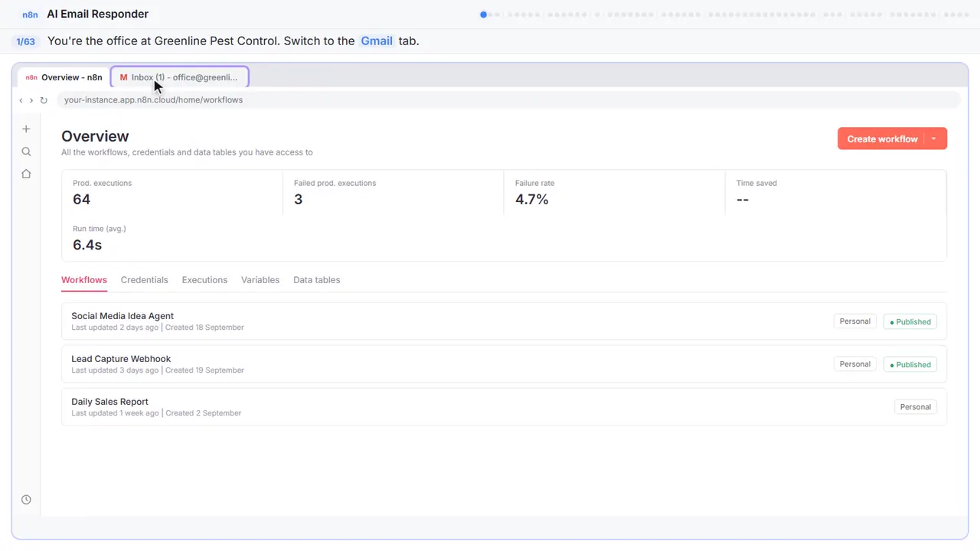Open the Daily Sales Report workflow
Image resolution: width=980 pixels, height=551 pixels.
click(504, 407)
